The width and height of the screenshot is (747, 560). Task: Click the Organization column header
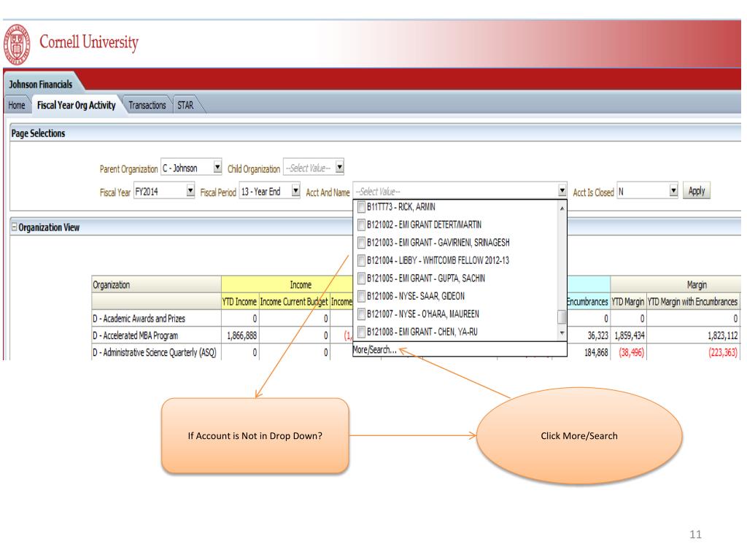[156, 285]
